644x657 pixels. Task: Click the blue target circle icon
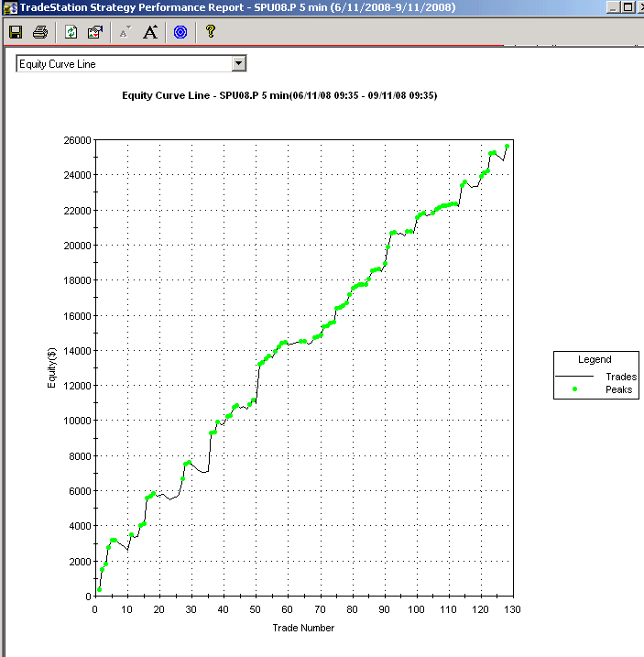tap(180, 32)
